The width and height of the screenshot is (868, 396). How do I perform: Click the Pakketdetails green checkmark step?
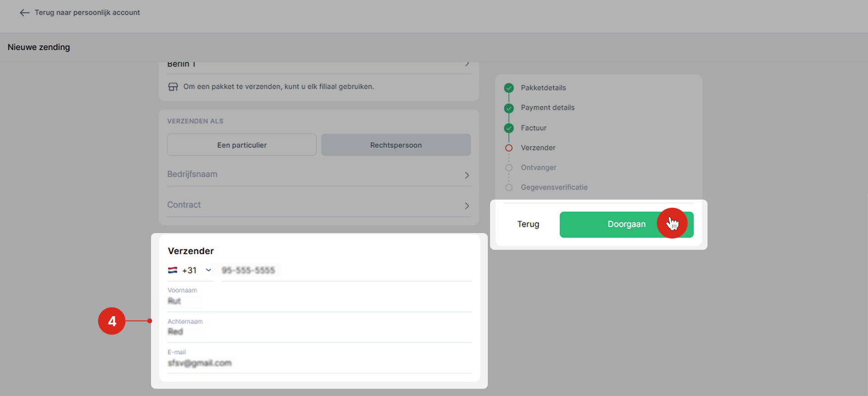click(x=509, y=88)
